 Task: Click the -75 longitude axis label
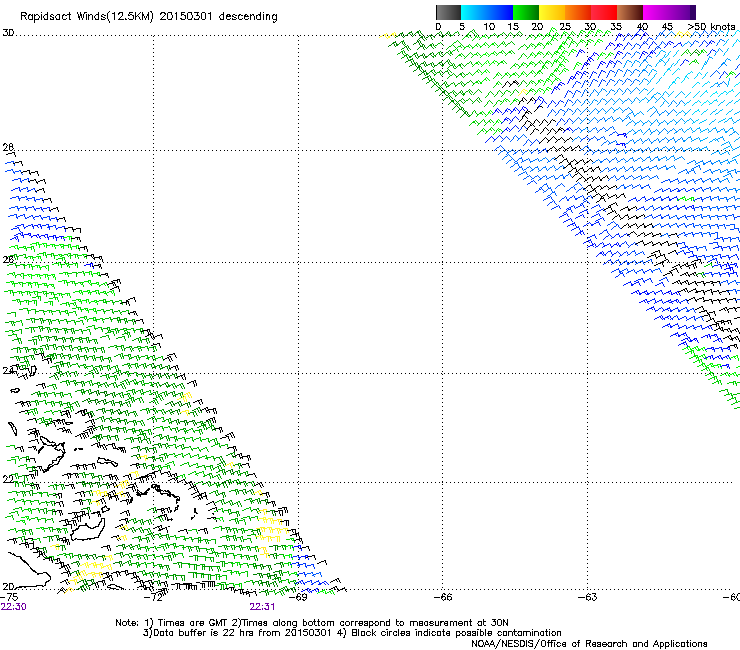point(9,597)
